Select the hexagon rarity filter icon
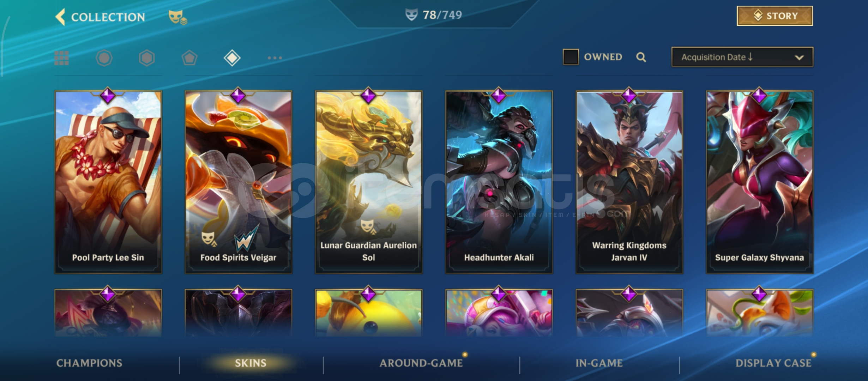868x381 pixels. 147,58
